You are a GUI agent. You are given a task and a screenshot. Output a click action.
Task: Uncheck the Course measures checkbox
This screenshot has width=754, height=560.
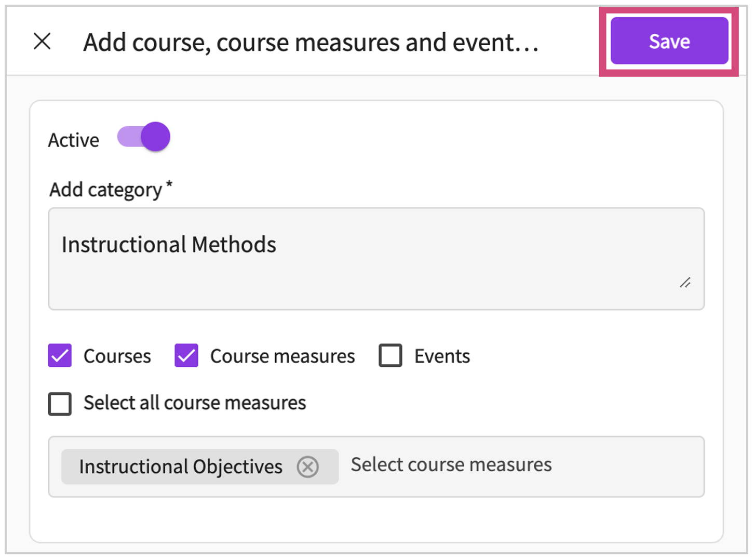[x=186, y=356]
